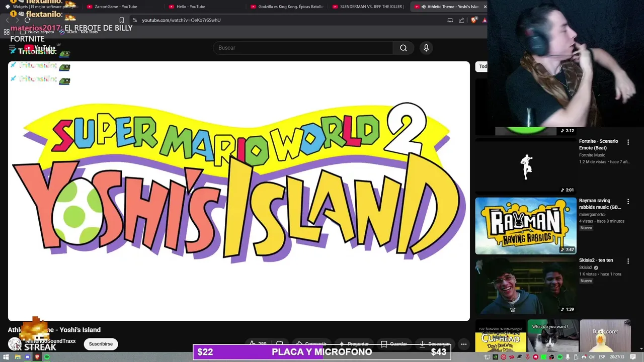This screenshot has height=362, width=644.
Task: Close the Athletic Theme tab
Action: point(485,7)
